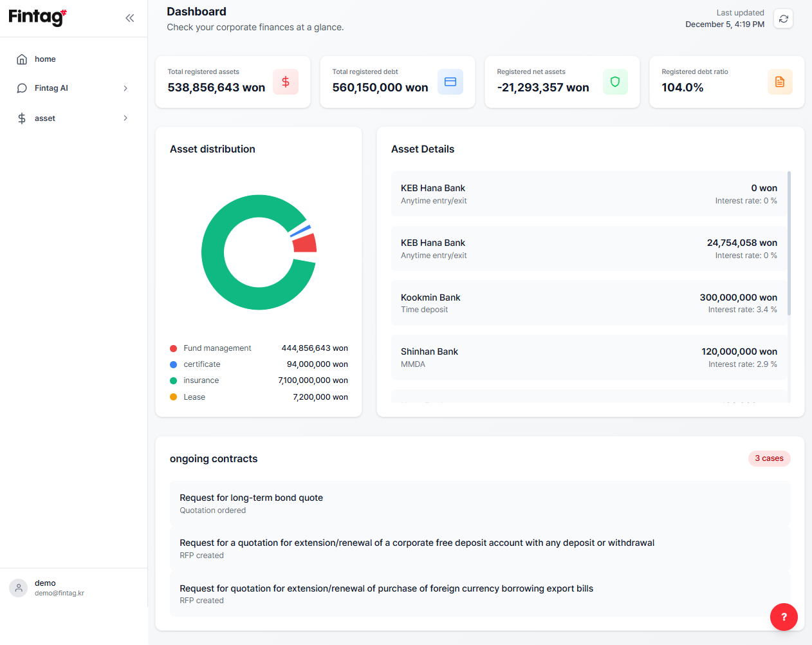Open the long-term bond quote request
The width and height of the screenshot is (812, 645).
[x=480, y=503]
